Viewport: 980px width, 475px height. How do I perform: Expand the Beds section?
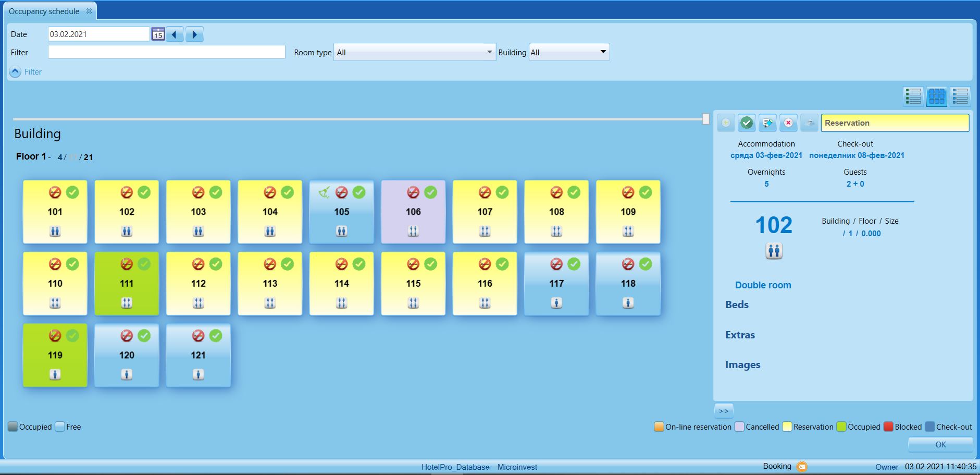737,305
